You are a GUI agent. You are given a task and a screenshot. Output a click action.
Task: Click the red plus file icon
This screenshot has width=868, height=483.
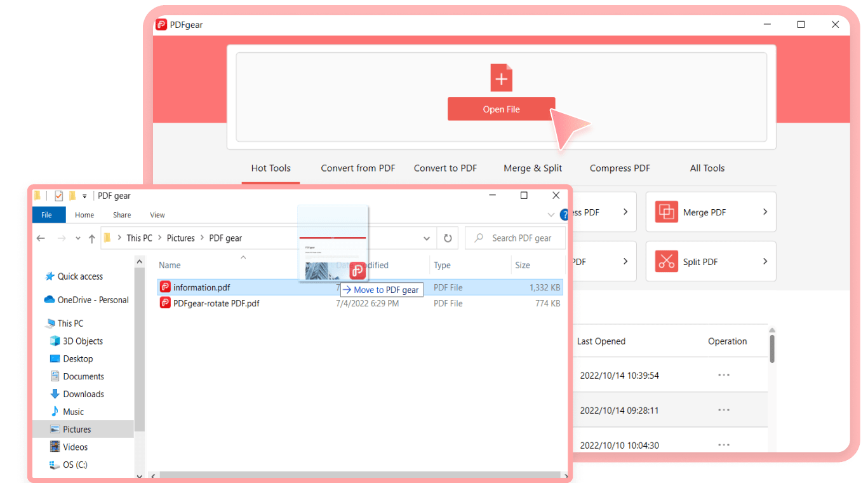coord(501,78)
